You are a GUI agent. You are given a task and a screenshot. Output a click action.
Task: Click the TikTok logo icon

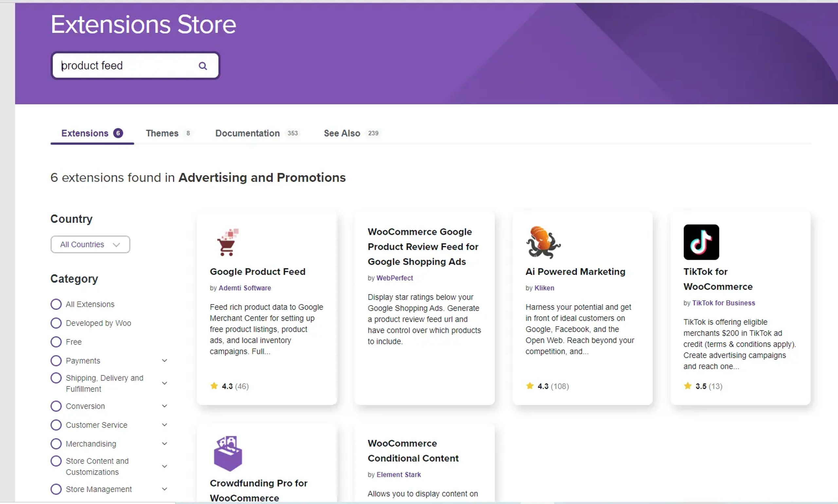point(701,242)
